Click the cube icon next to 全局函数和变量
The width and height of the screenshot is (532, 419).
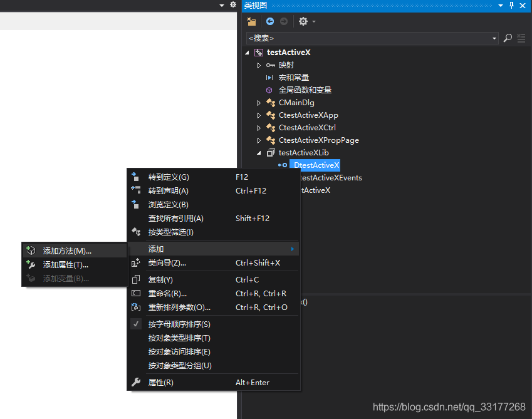[x=269, y=90]
